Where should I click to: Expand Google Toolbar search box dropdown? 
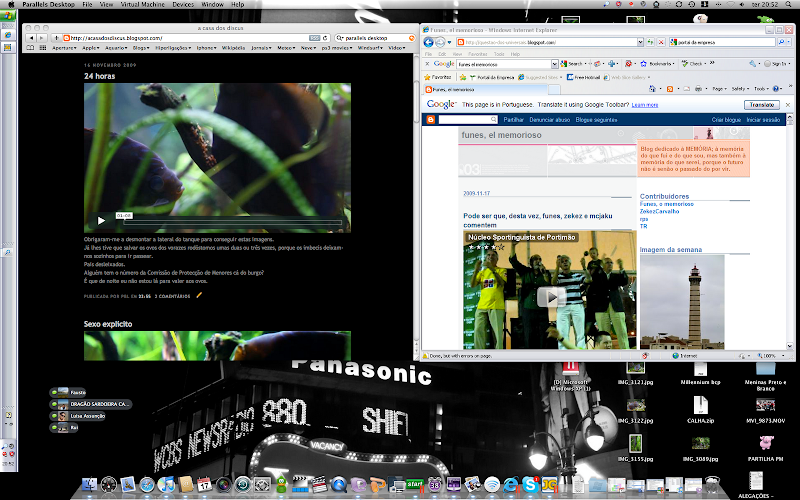tap(555, 64)
